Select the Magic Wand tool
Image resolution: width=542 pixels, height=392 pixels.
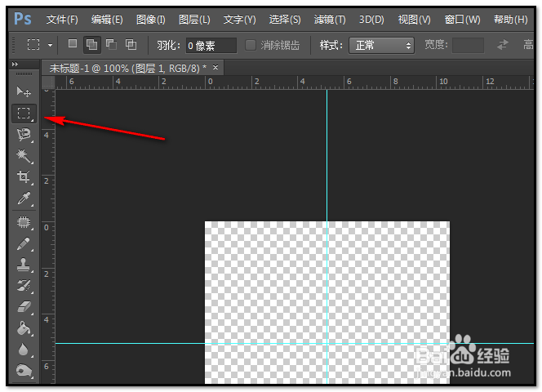point(24,156)
